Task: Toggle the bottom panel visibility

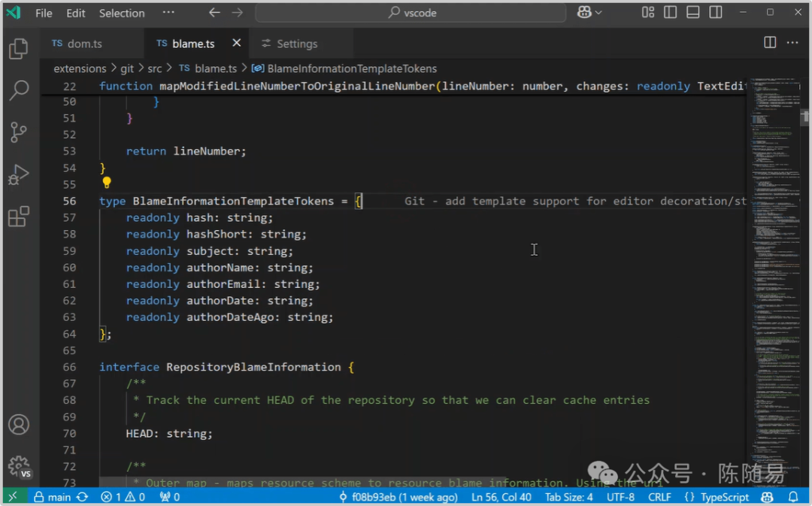Action: [x=692, y=12]
